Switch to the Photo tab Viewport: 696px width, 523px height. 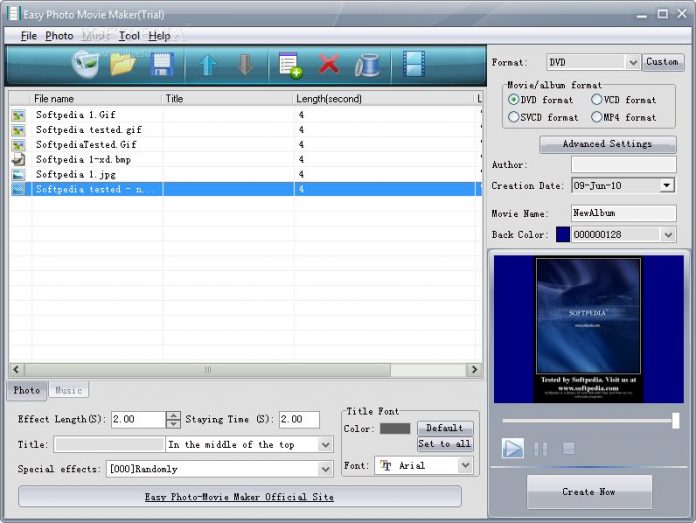(x=27, y=391)
